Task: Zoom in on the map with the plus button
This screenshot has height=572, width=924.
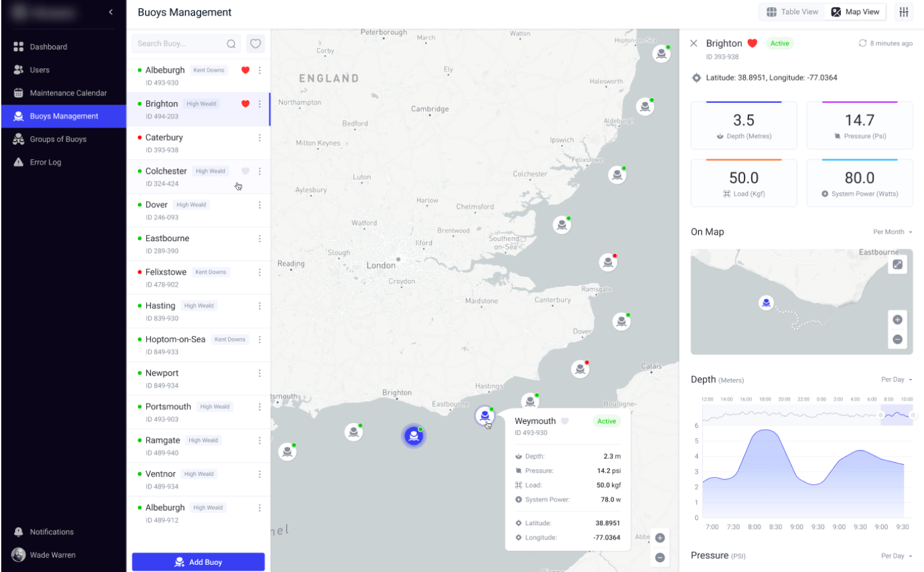Action: pos(660,538)
